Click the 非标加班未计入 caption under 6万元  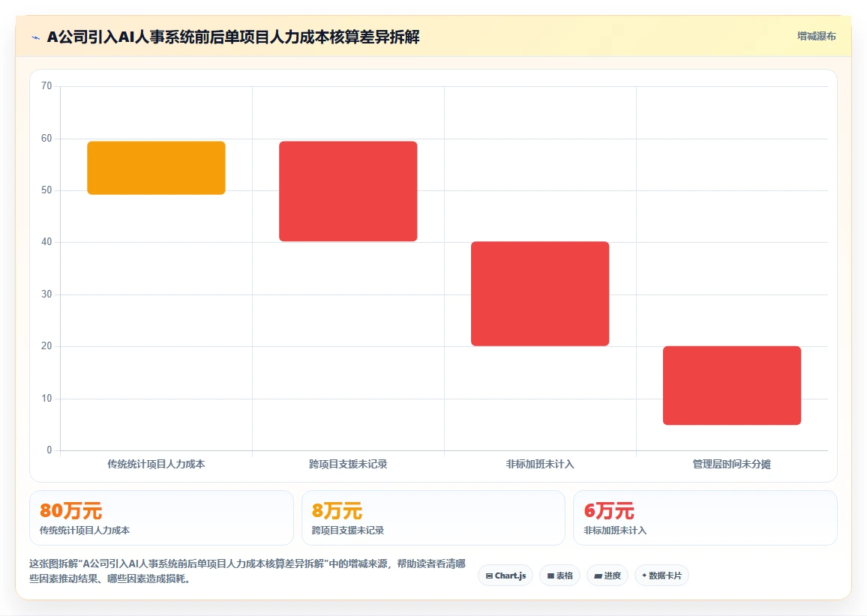coord(615,531)
